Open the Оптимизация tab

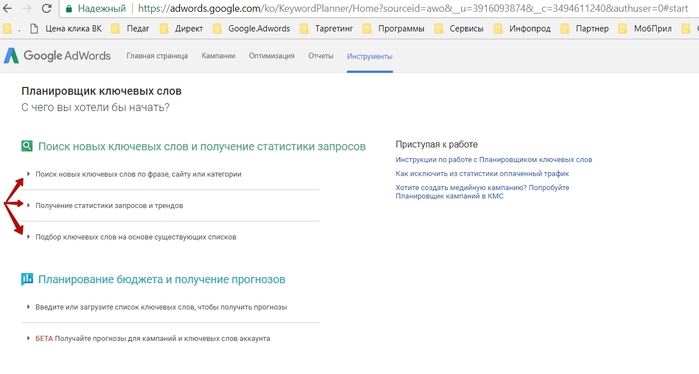pos(271,56)
